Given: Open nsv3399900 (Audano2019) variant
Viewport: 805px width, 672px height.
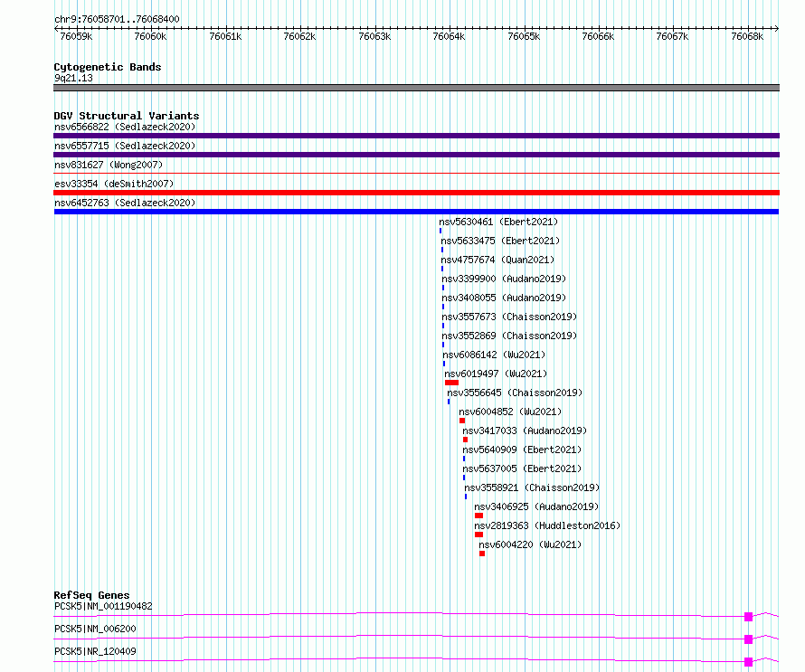Looking at the screenshot, I should click(504, 279).
